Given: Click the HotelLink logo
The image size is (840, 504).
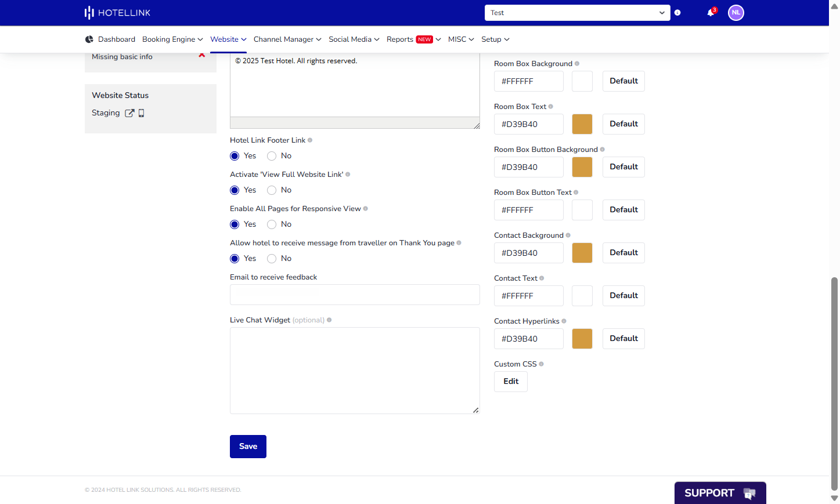Looking at the screenshot, I should point(117,13).
